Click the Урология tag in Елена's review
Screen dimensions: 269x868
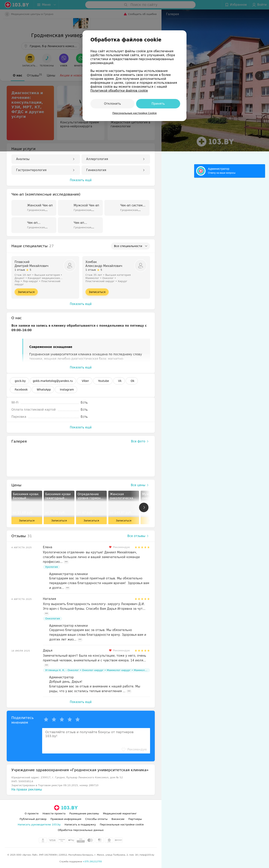coord(52,567)
